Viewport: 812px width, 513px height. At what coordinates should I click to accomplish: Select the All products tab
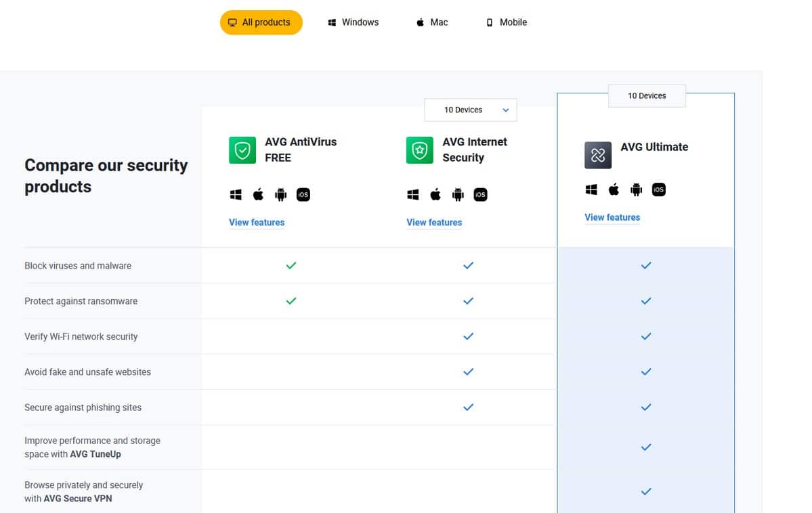point(261,22)
